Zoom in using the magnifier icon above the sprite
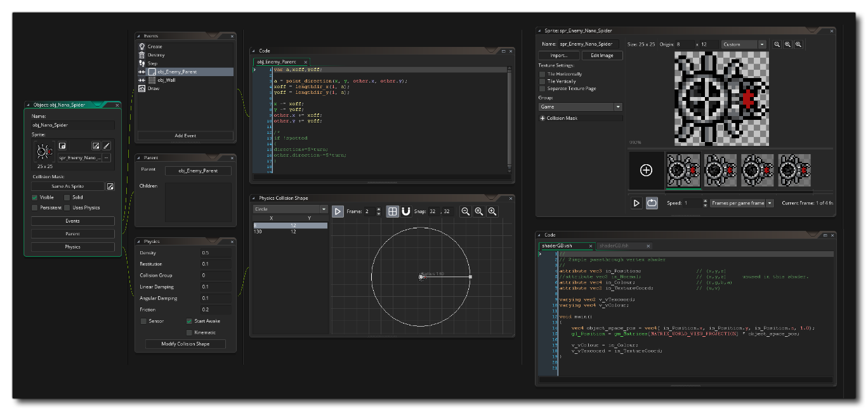 (x=798, y=44)
